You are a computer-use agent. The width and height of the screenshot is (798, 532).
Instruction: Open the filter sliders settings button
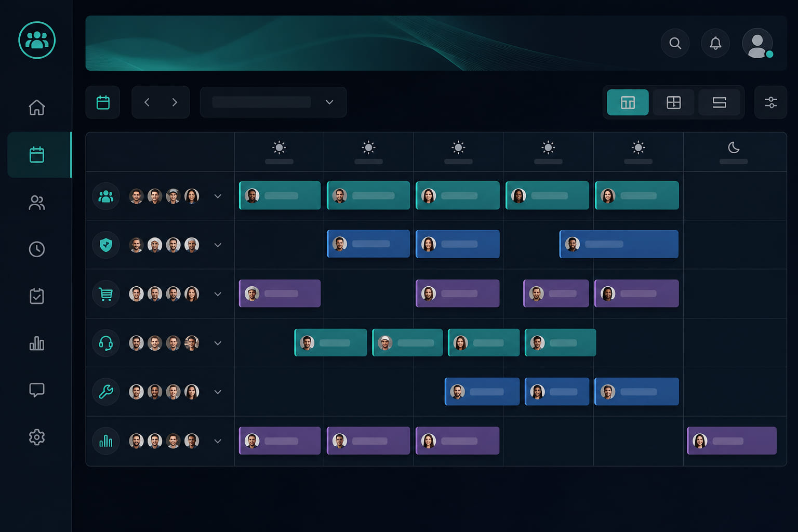771,102
